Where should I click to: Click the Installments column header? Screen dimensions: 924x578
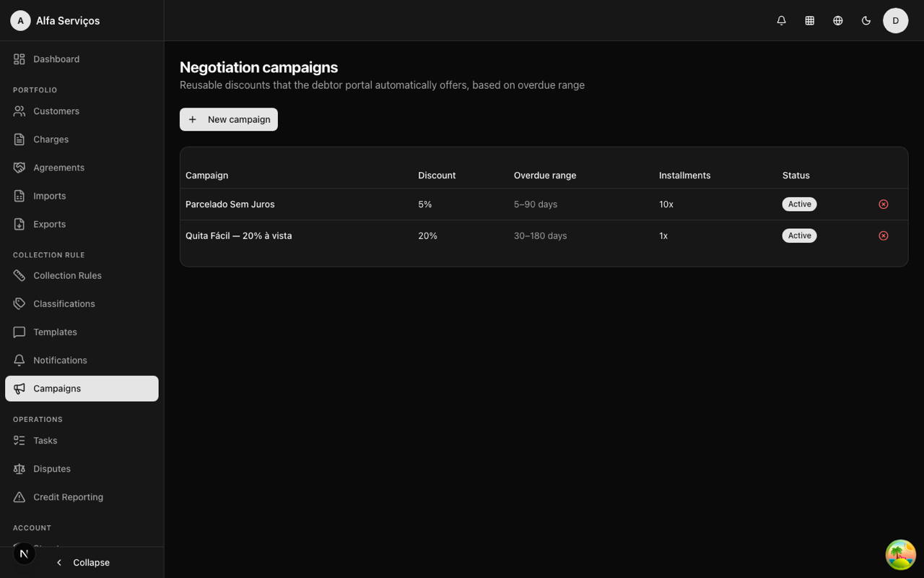[685, 176]
